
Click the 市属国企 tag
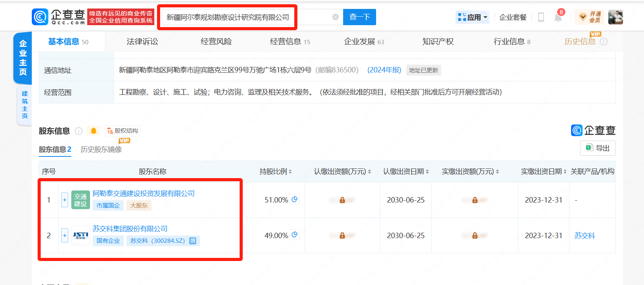(108, 206)
